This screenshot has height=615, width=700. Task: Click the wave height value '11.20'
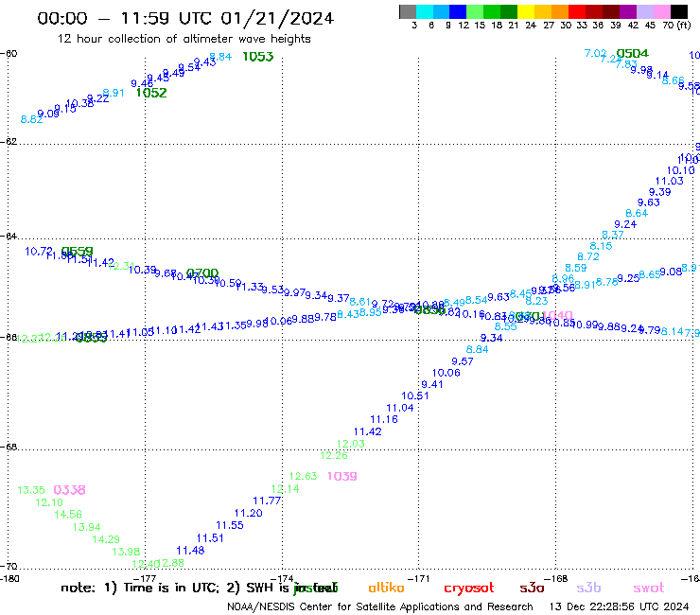pos(248,513)
